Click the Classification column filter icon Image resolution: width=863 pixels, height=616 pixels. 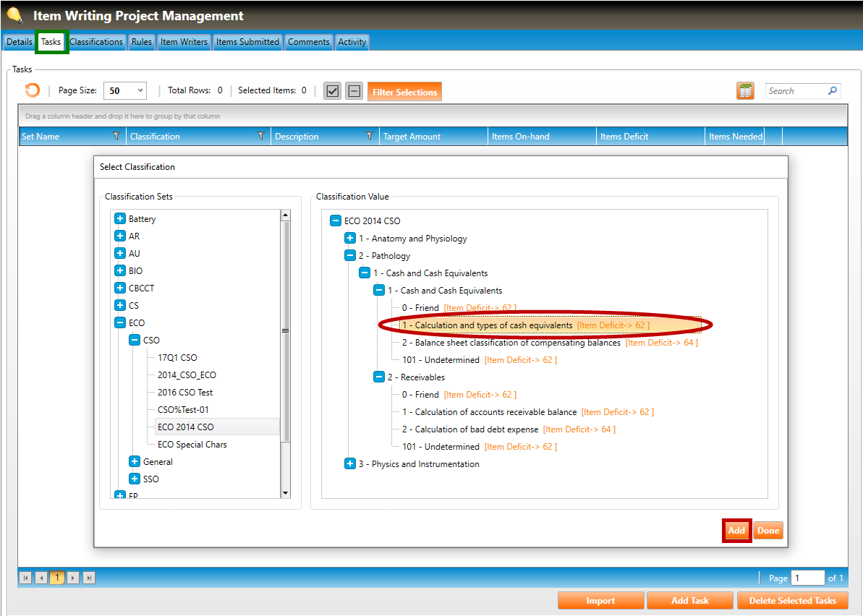pyautogui.click(x=261, y=136)
